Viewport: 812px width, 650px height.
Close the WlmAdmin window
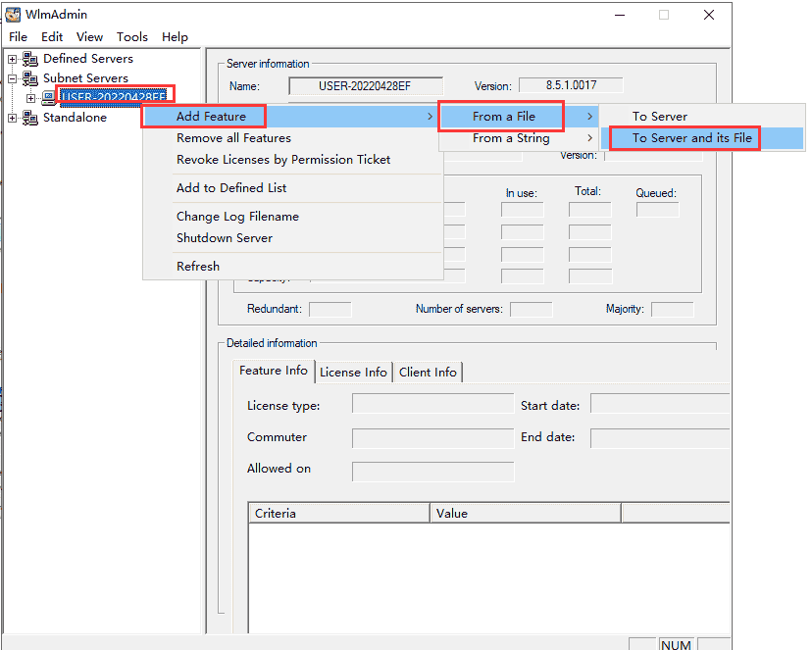pyautogui.click(x=709, y=15)
